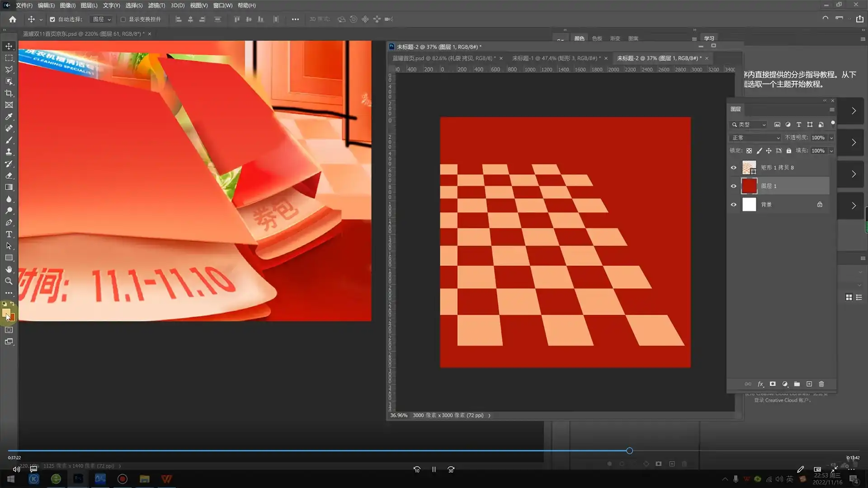Select the Zoom tool in the toolbar
The image size is (868, 488).
tap(9, 281)
